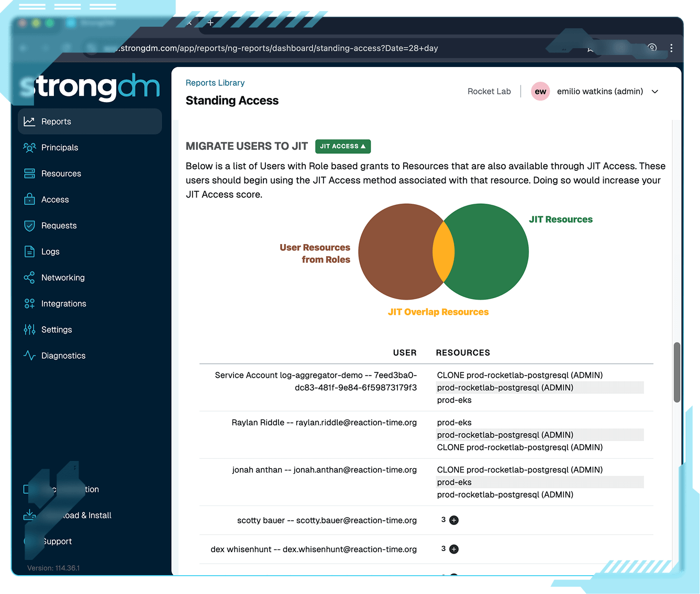
Task: Open Diagnostics via the pulse icon
Action: coord(29,356)
